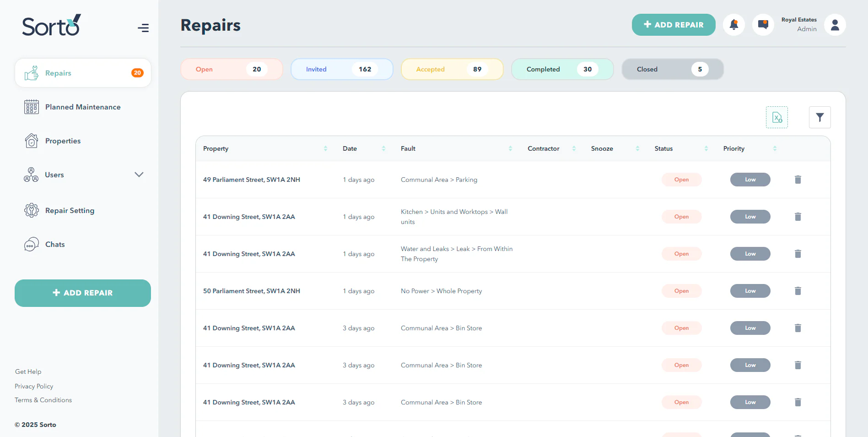The height and width of the screenshot is (437, 868).
Task: Click the Users group icon
Action: point(31,175)
